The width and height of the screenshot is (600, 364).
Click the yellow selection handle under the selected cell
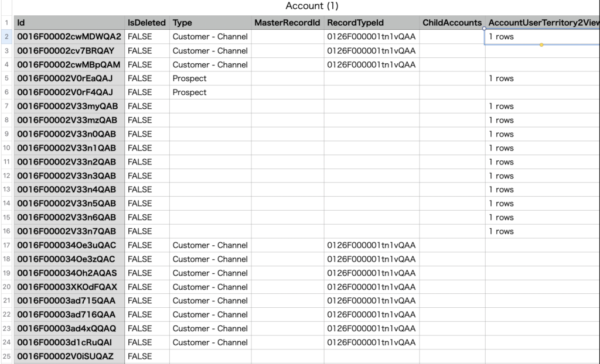541,44
